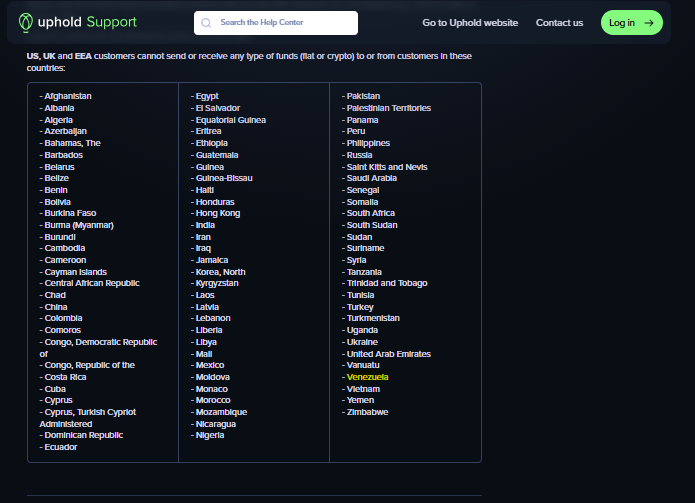Select the highlighted Venezuela entry
The width and height of the screenshot is (695, 503).
pyautogui.click(x=367, y=377)
